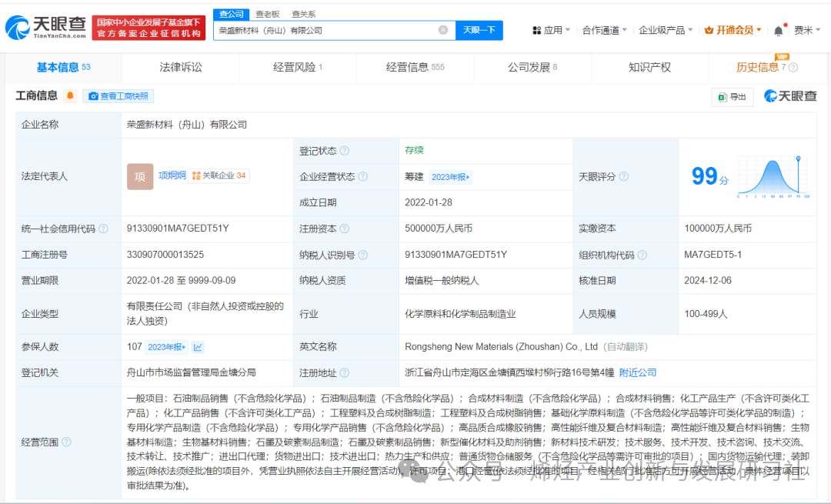831x504 pixels.
Task: Open the help icon beside 注册地址
Action: tap(345, 372)
